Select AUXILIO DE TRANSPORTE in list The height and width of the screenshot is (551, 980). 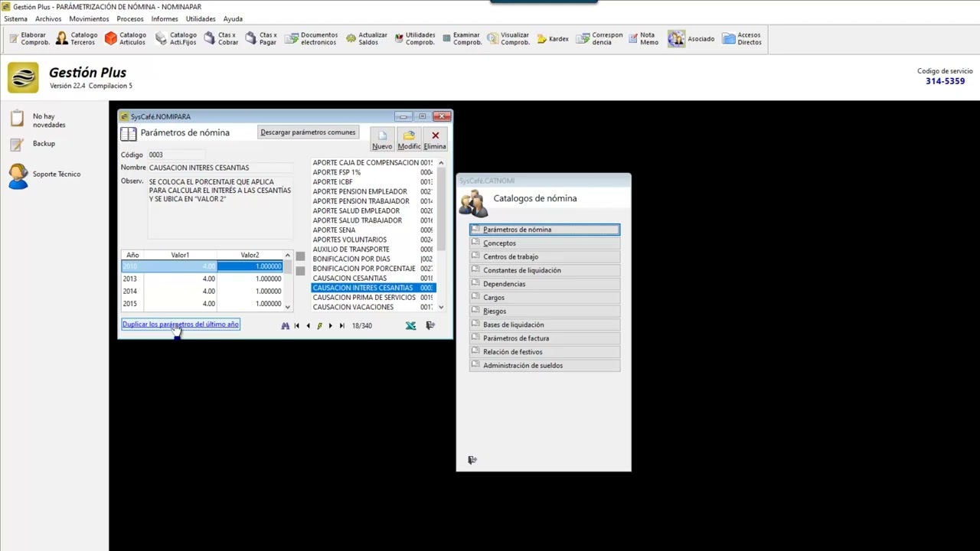[x=373, y=249]
